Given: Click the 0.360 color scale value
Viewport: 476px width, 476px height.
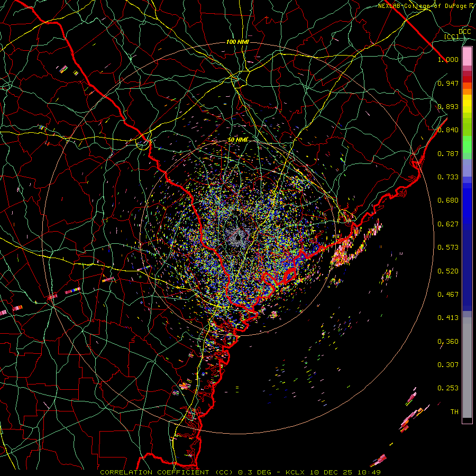Looking at the screenshot, I should pos(448,342).
